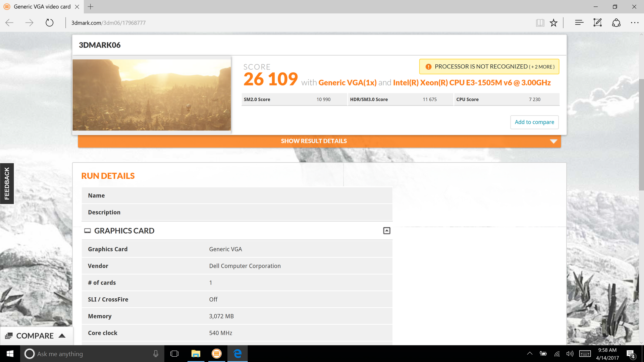This screenshot has width=644, height=362.
Task: Open Reading view book icon
Action: pos(540,23)
